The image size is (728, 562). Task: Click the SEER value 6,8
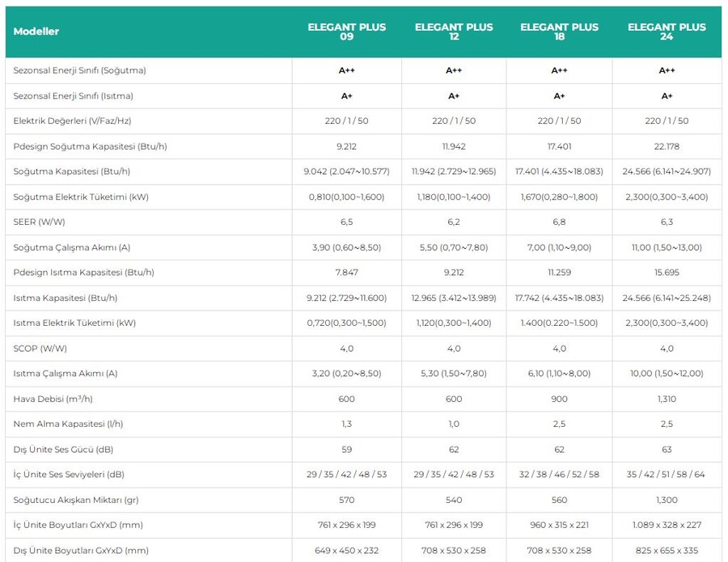click(559, 222)
